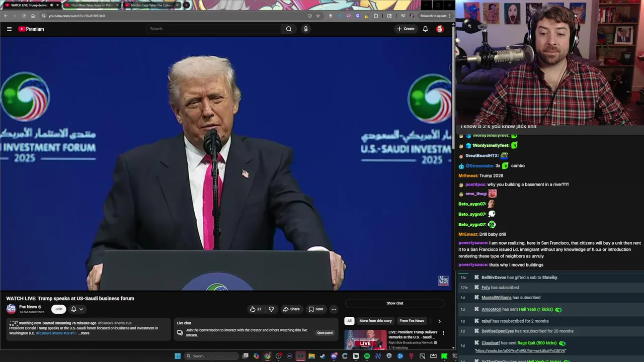Viewport: 644px width, 362px height.
Task: Open Task View on the taskbar
Action: 245,356
